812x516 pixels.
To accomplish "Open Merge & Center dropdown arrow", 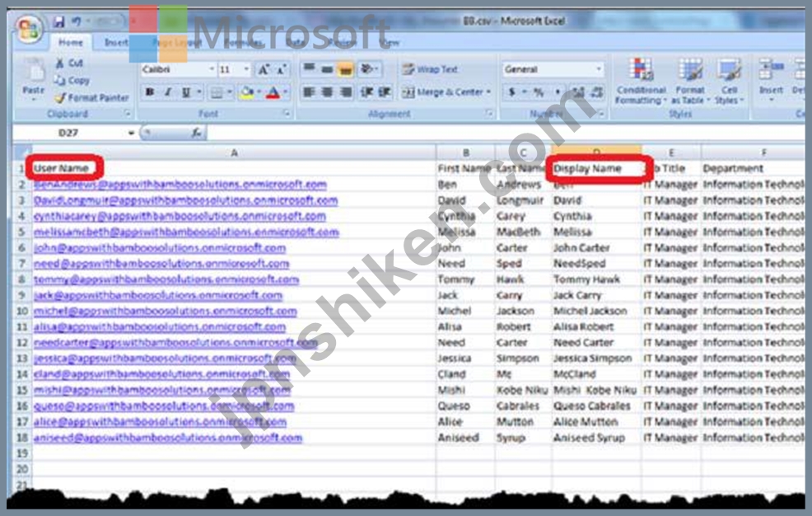I will [x=488, y=92].
